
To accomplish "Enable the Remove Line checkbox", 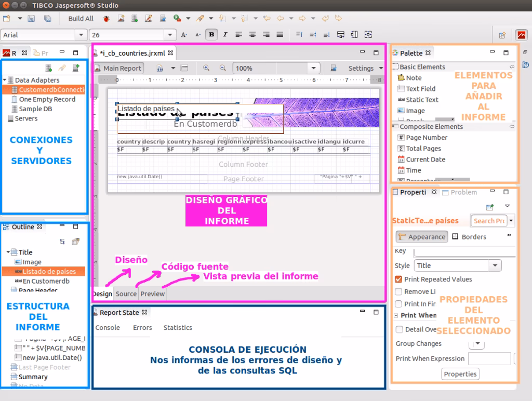I will [x=399, y=292].
